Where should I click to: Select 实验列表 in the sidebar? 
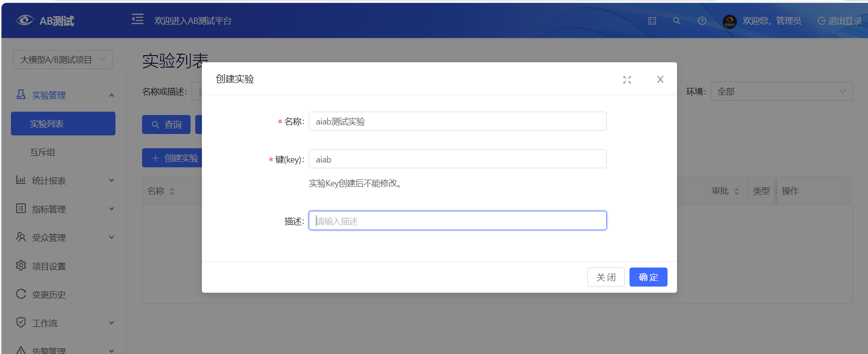(x=63, y=124)
